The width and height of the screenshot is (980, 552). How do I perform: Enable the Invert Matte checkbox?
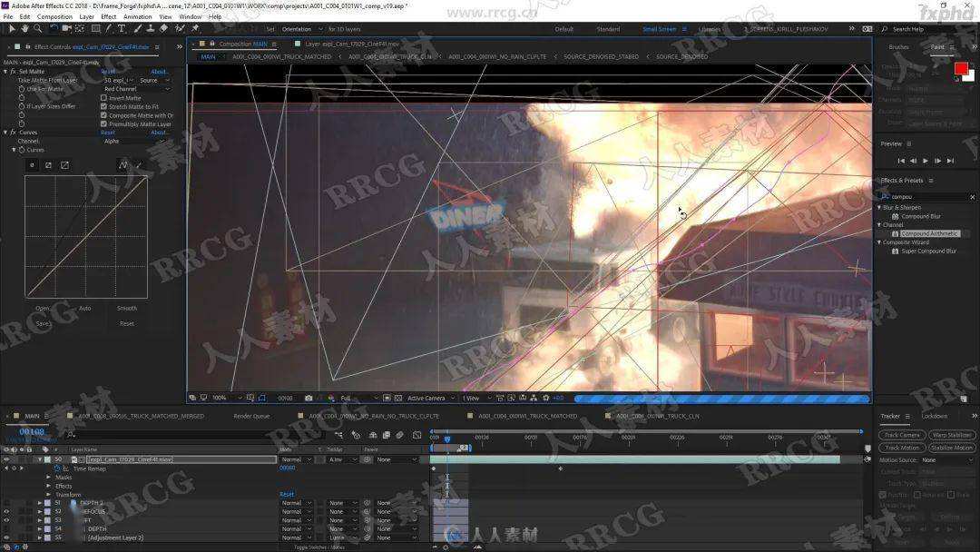tap(103, 98)
